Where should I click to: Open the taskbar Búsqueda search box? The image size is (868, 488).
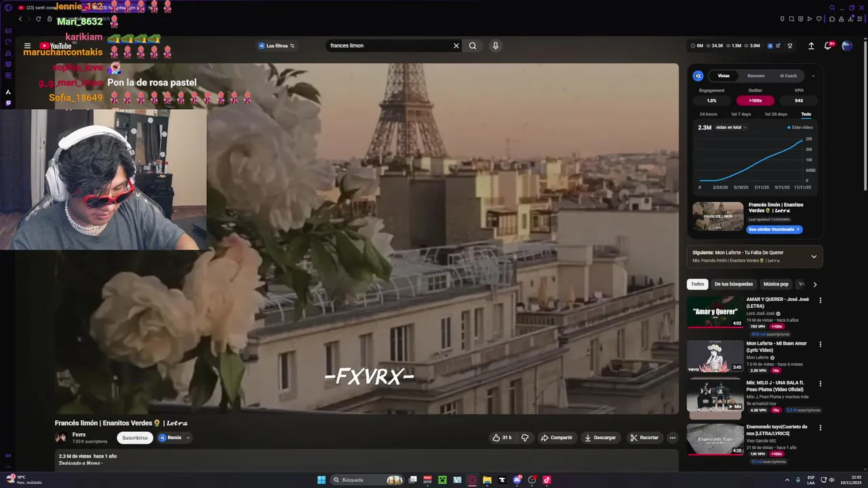[367, 480]
